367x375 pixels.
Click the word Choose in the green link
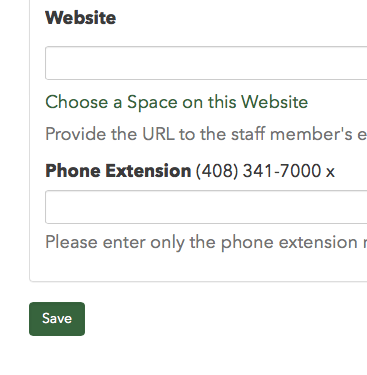tap(77, 102)
